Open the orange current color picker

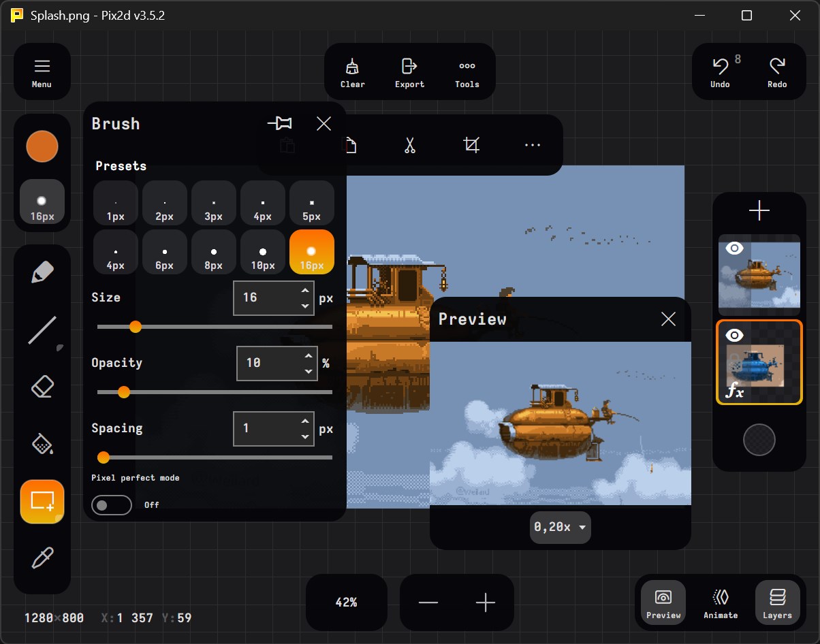[x=42, y=147]
